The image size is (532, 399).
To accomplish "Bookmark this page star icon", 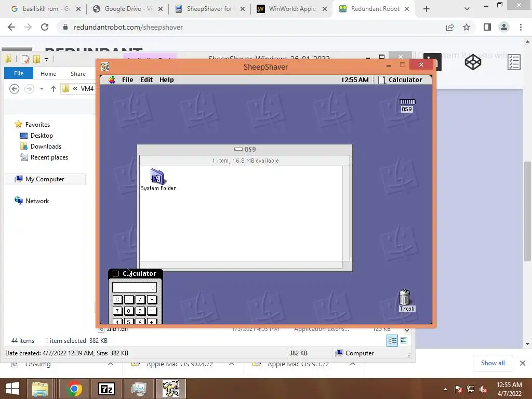I will 467,27.
